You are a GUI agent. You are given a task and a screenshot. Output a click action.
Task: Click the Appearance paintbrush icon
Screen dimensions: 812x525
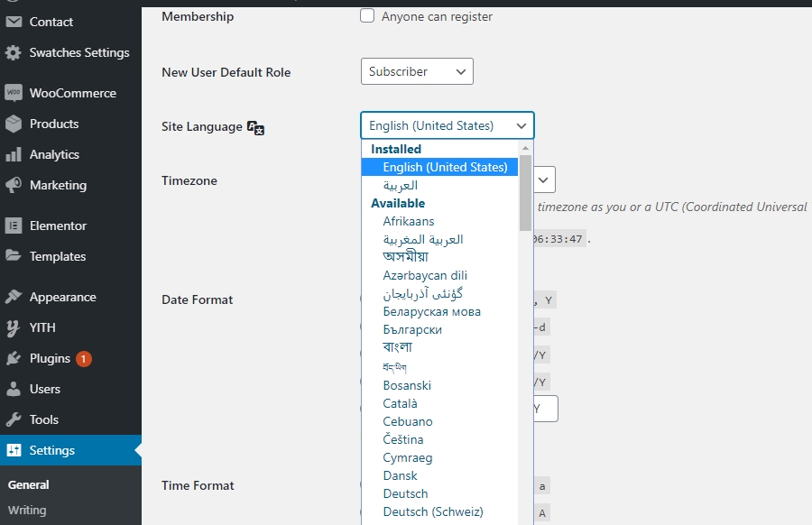[14, 297]
